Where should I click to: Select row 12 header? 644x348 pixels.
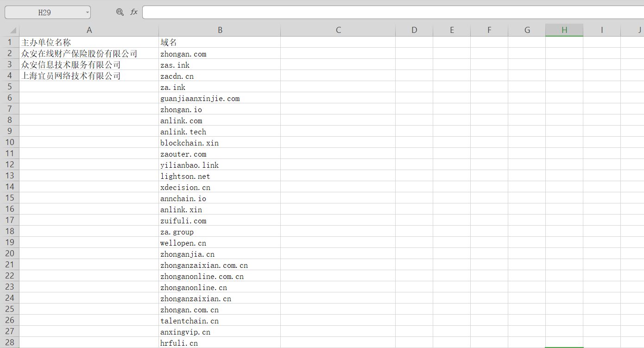[10, 165]
